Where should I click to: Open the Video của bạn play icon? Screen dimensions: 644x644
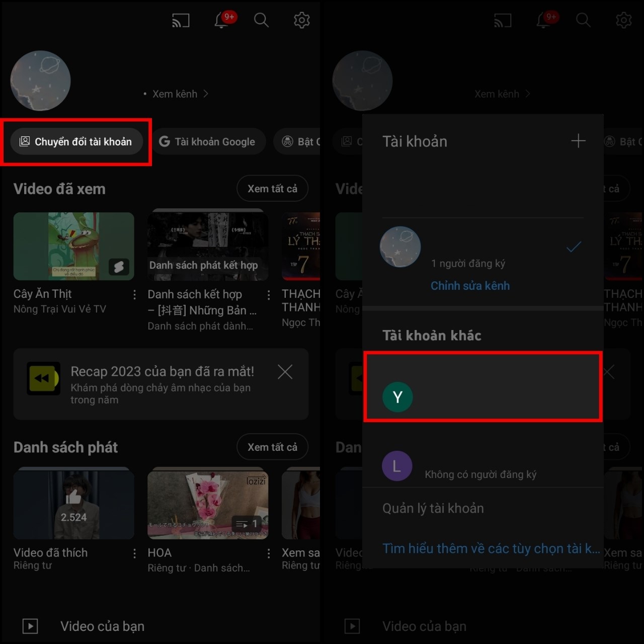point(30,626)
